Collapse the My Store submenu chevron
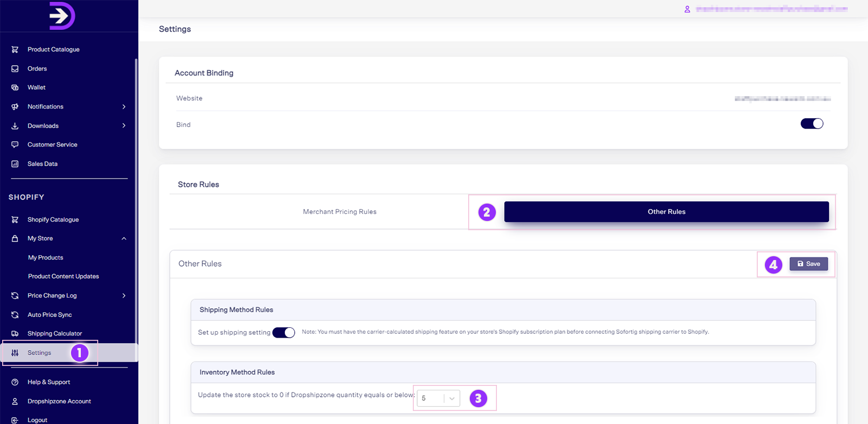 pyautogui.click(x=124, y=239)
